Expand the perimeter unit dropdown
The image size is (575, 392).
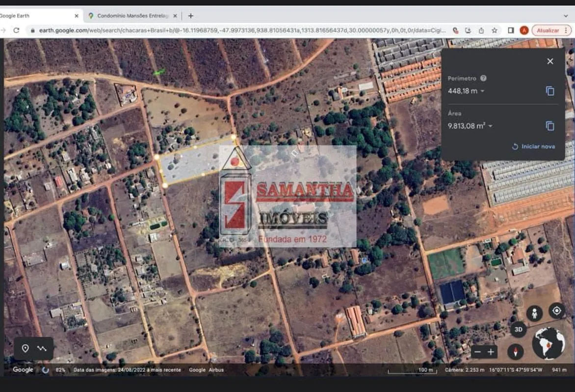click(482, 91)
